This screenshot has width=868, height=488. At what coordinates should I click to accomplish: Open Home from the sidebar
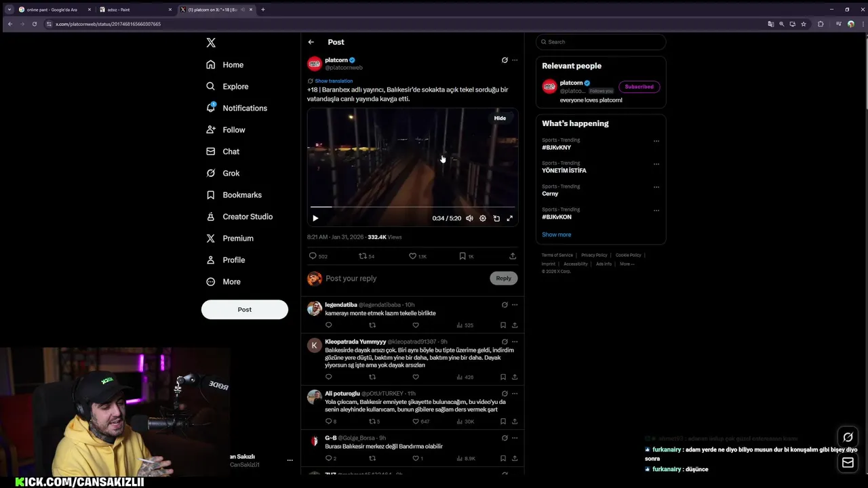[x=224, y=65]
